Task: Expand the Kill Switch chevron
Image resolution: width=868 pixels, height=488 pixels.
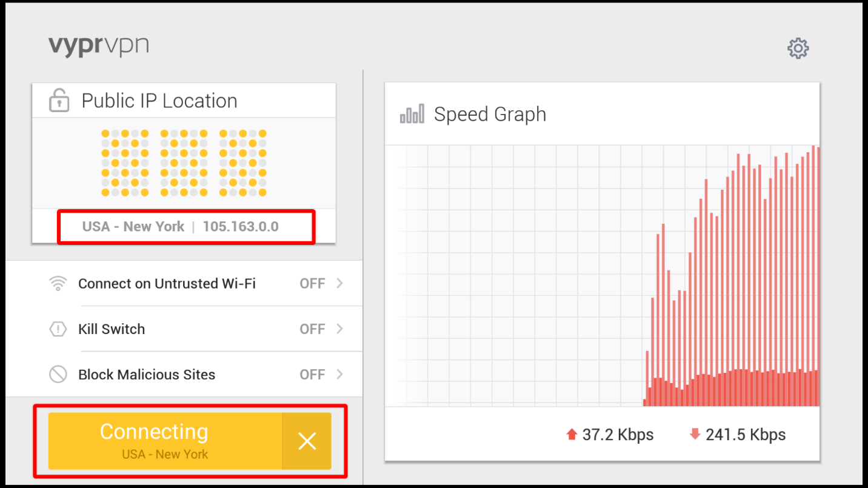Action: (340, 329)
